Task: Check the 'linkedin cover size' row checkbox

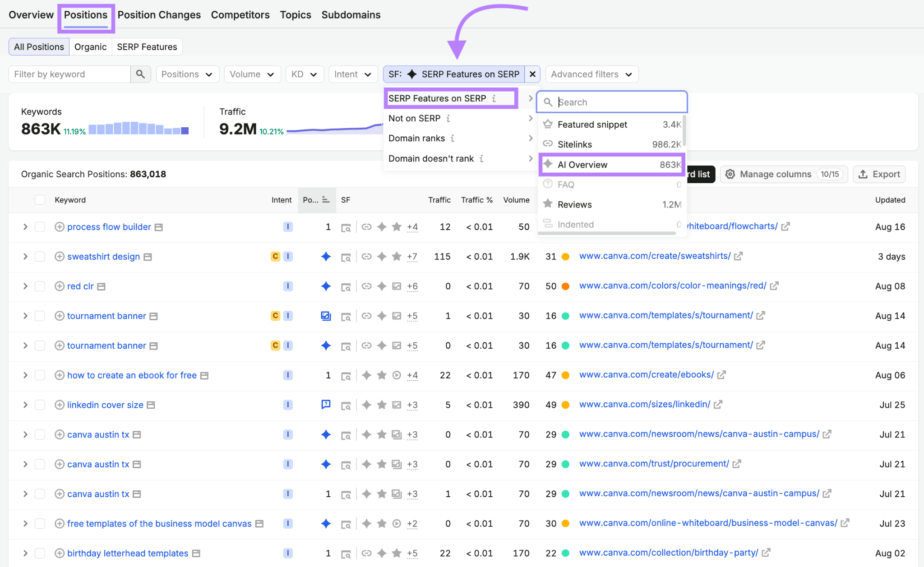Action: (x=40, y=405)
